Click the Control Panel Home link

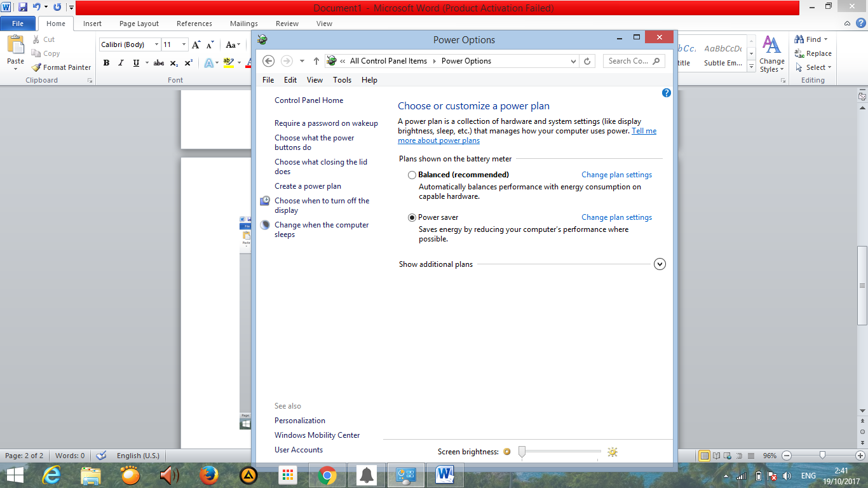pyautogui.click(x=309, y=100)
